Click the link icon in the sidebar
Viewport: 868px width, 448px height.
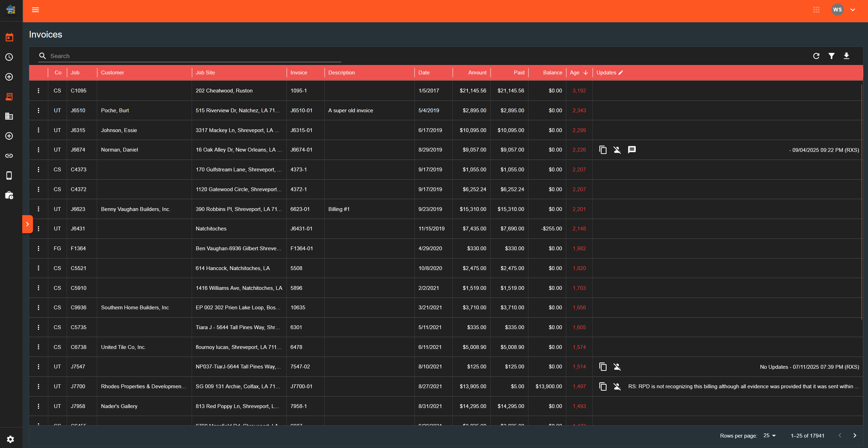[x=9, y=156]
